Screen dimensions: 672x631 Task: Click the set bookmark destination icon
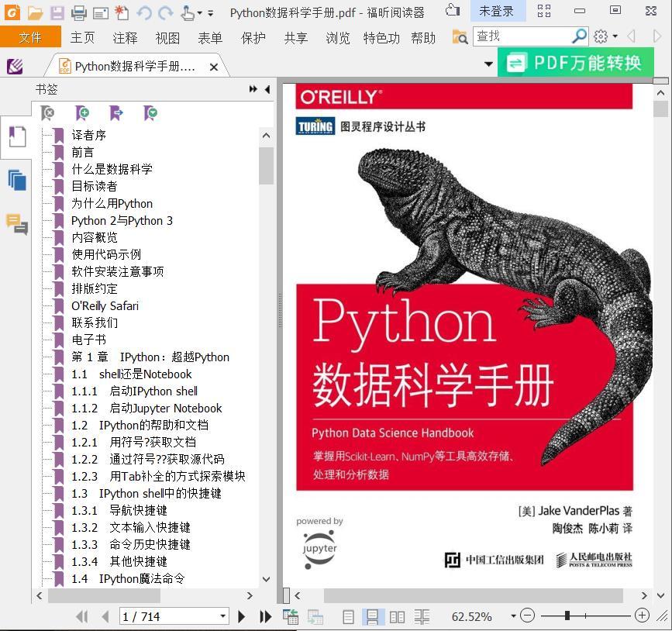[150, 113]
